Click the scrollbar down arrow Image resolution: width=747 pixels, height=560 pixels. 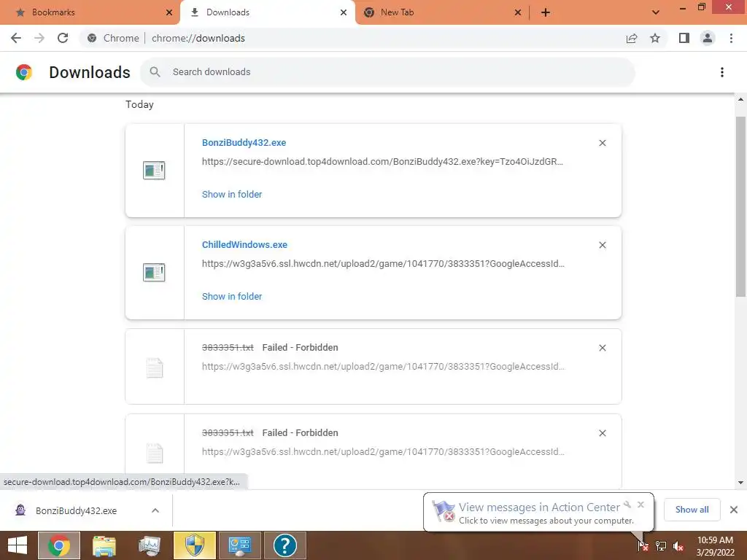(740, 483)
